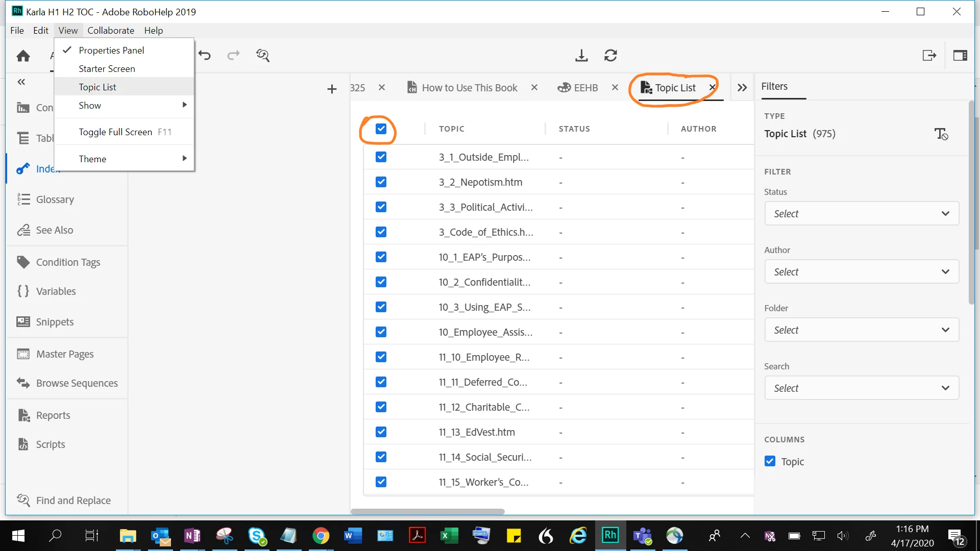Image resolution: width=980 pixels, height=551 pixels.
Task: Open Find and Replace toolbar icon
Action: click(263, 55)
